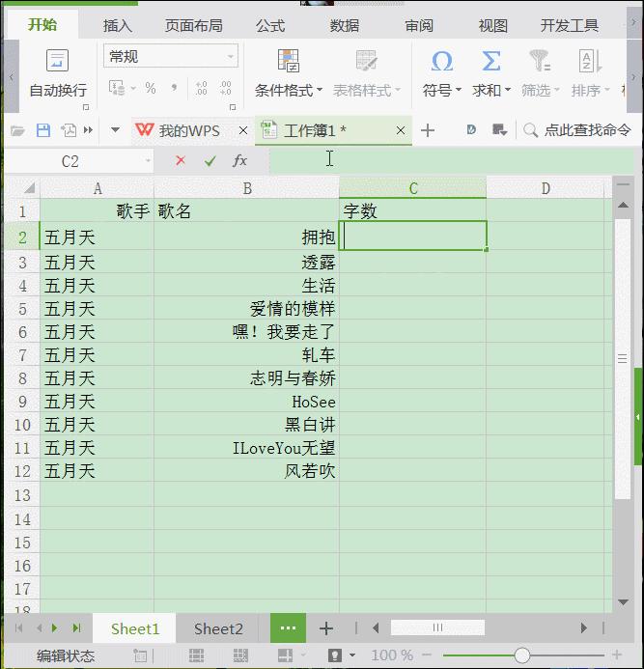The image size is (644, 669).
Task: Open eye protection mode dropdown arrow
Action: pos(352,655)
